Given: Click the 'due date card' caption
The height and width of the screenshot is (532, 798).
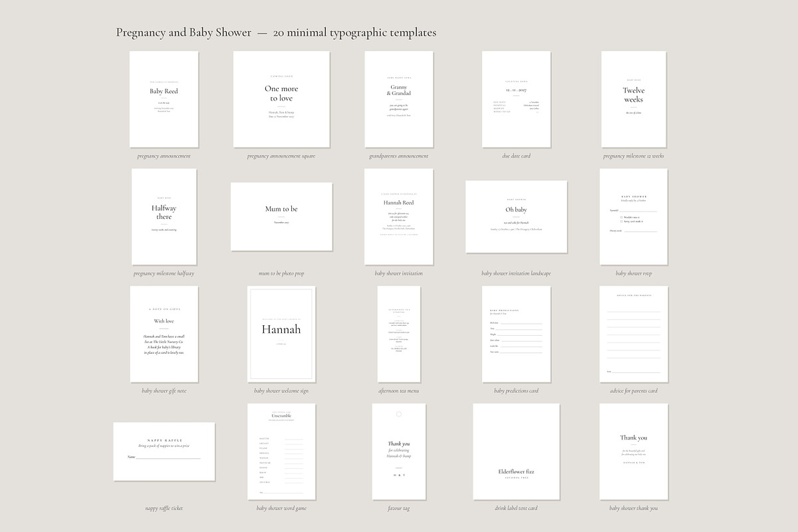Looking at the screenshot, I should (x=517, y=156).
